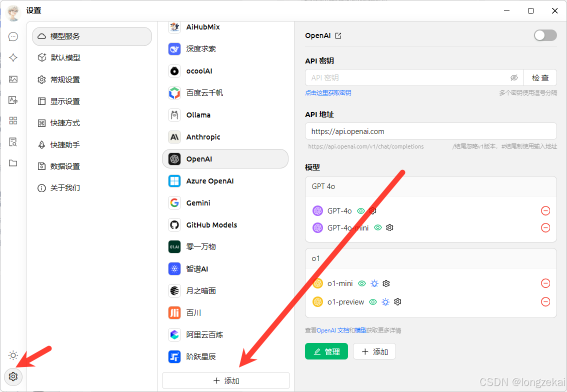Enable the OpenAI provider switch
This screenshot has width=567, height=392.
click(545, 35)
